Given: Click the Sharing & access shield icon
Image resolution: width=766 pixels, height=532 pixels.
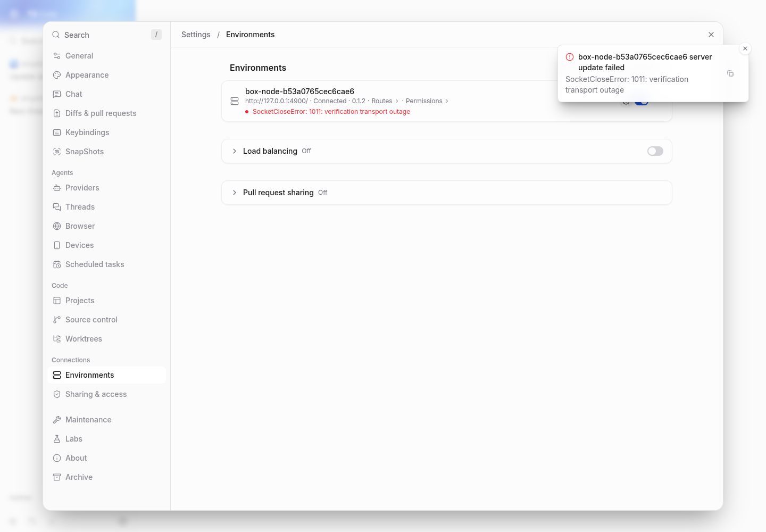Looking at the screenshot, I should pos(57,394).
